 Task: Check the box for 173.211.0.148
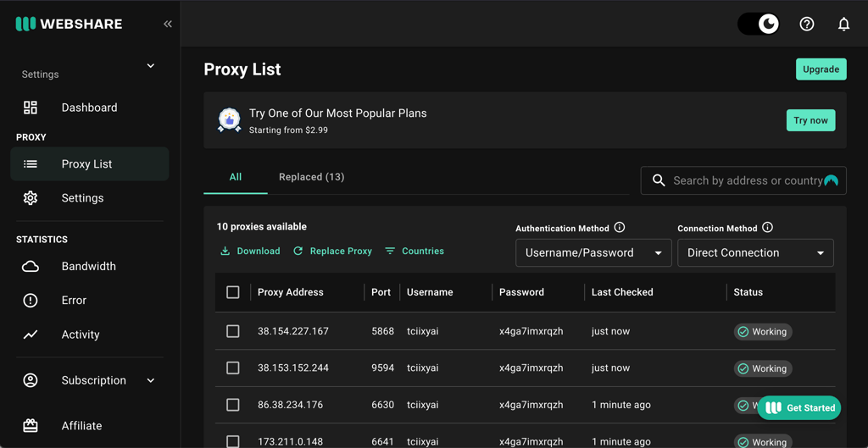coord(233,441)
